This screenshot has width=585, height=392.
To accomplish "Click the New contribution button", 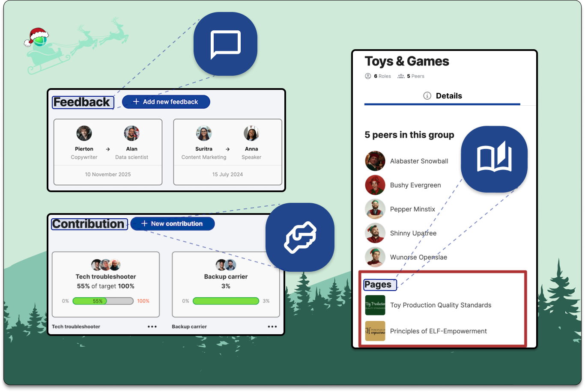I will (x=173, y=223).
